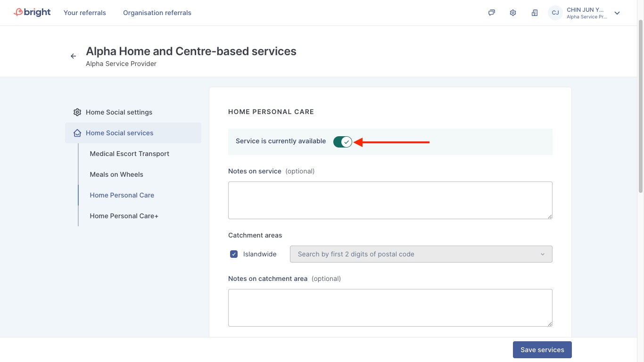The image size is (644, 362).
Task: Open Home Personal Care+ service
Action: (x=124, y=216)
